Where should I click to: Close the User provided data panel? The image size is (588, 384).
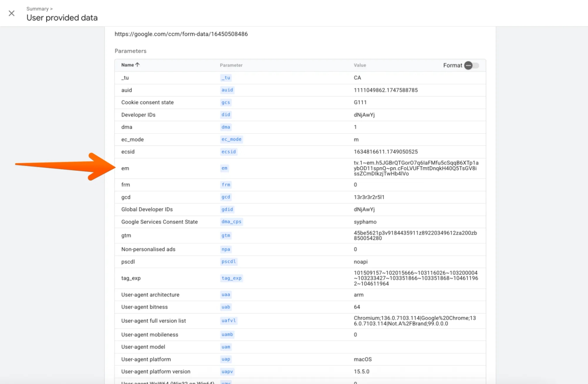pyautogui.click(x=11, y=13)
